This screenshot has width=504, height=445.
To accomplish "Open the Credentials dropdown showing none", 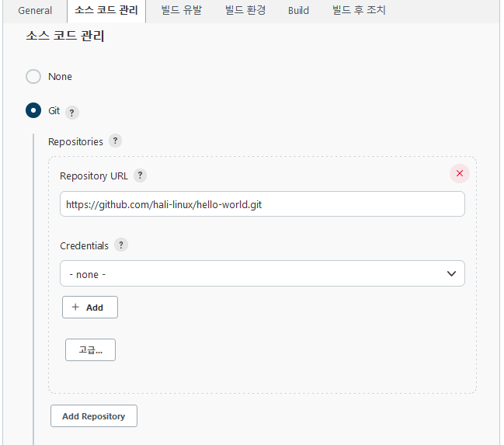I will click(x=262, y=273).
